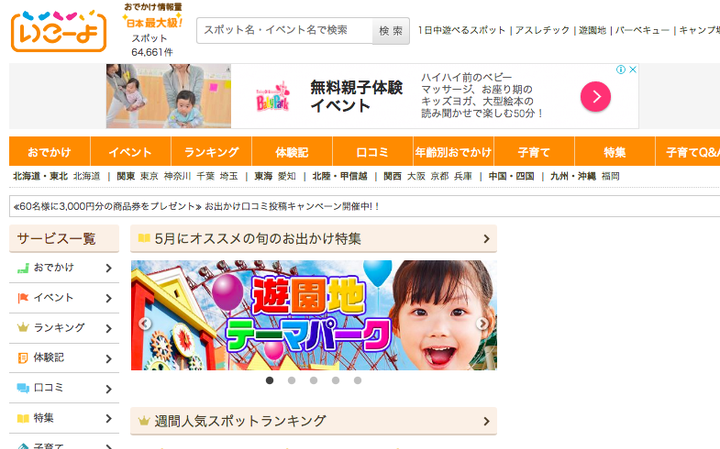Select the fourth carousel indicator dot

coord(336,380)
